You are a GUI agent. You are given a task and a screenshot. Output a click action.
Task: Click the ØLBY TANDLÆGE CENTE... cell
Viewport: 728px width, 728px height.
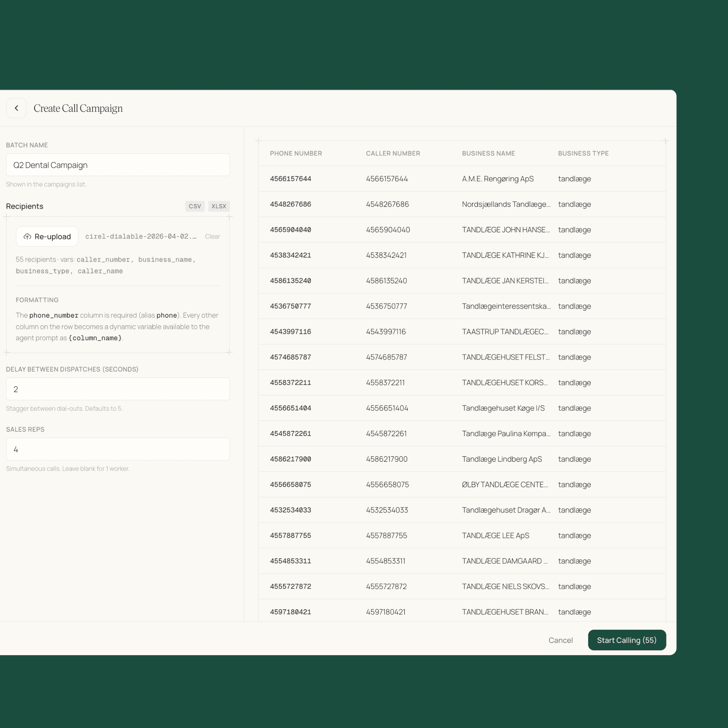click(x=505, y=484)
